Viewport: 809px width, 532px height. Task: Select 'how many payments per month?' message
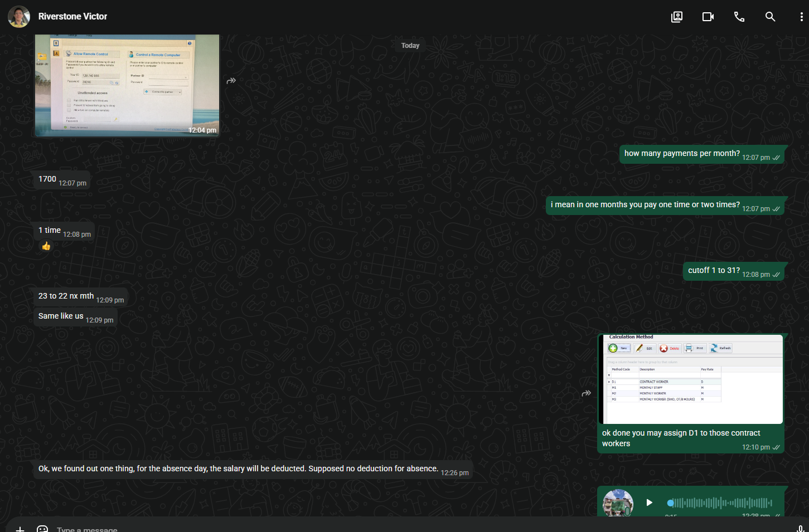(702, 154)
